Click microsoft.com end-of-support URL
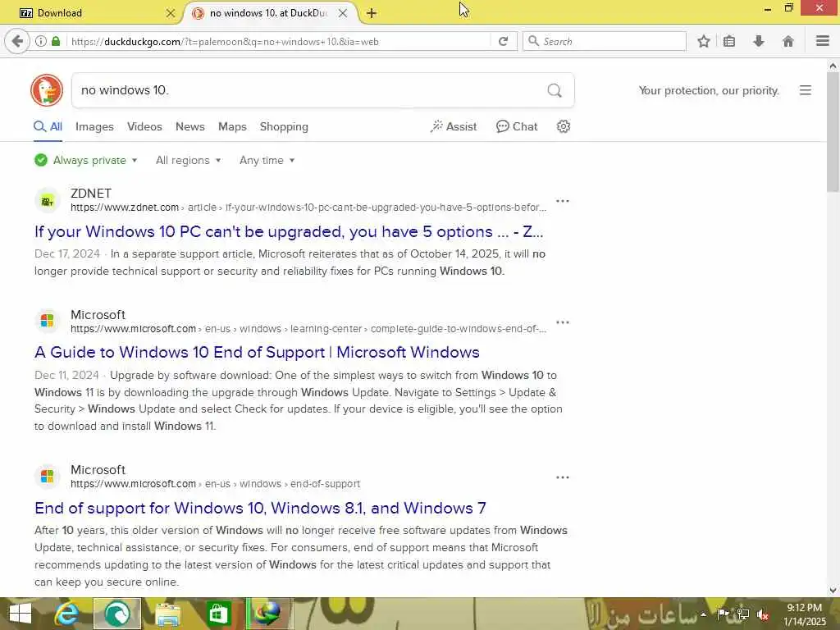The height and width of the screenshot is (630, 840). [215, 484]
